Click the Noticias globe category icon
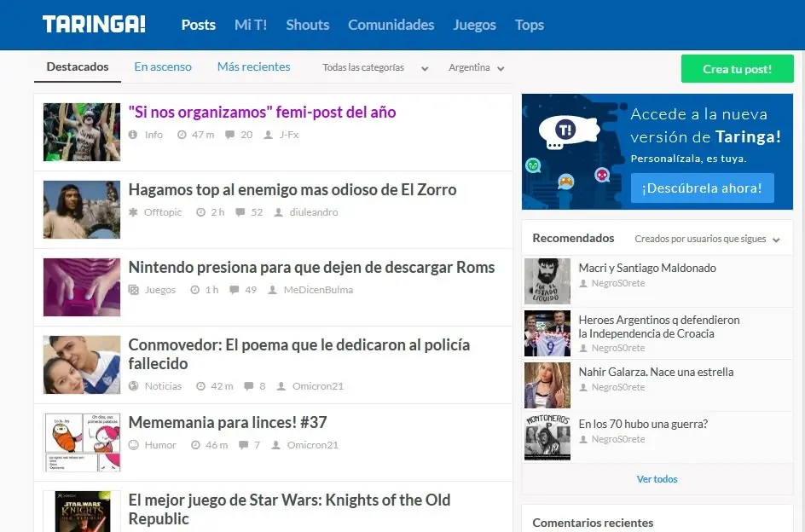The image size is (805, 532). [134, 386]
